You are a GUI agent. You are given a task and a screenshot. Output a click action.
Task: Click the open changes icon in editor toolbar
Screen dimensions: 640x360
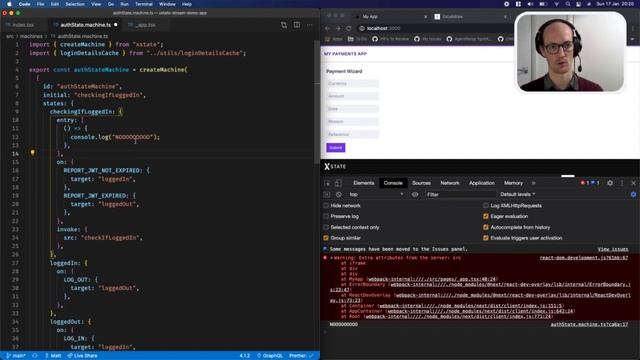[284, 25]
